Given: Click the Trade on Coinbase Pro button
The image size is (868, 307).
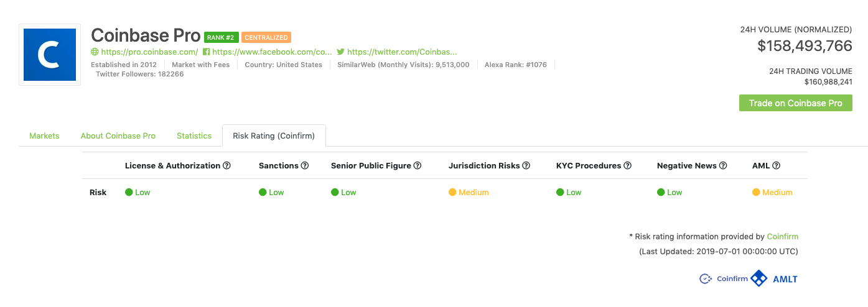Looking at the screenshot, I should pos(796,103).
